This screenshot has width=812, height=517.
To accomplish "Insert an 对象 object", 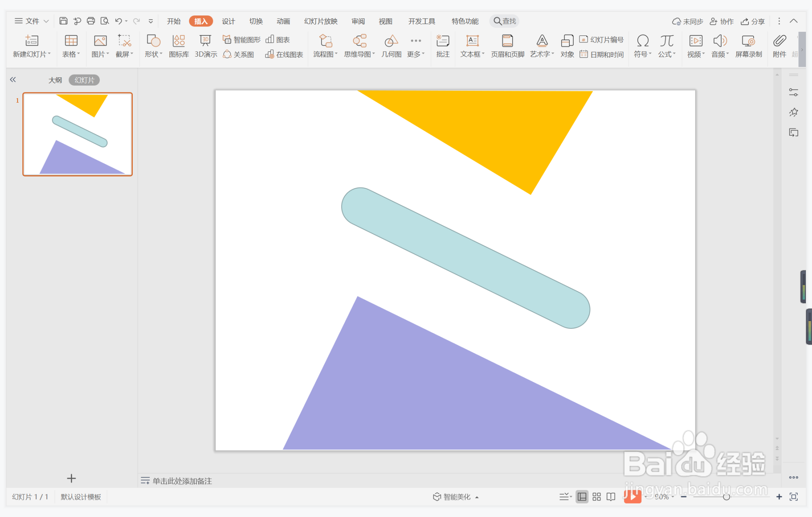I will coord(567,46).
